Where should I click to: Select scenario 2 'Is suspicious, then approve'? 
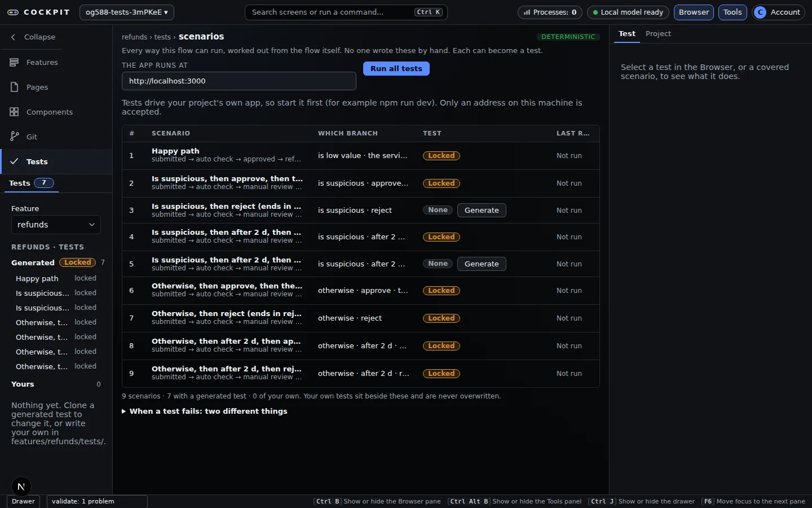click(x=361, y=183)
